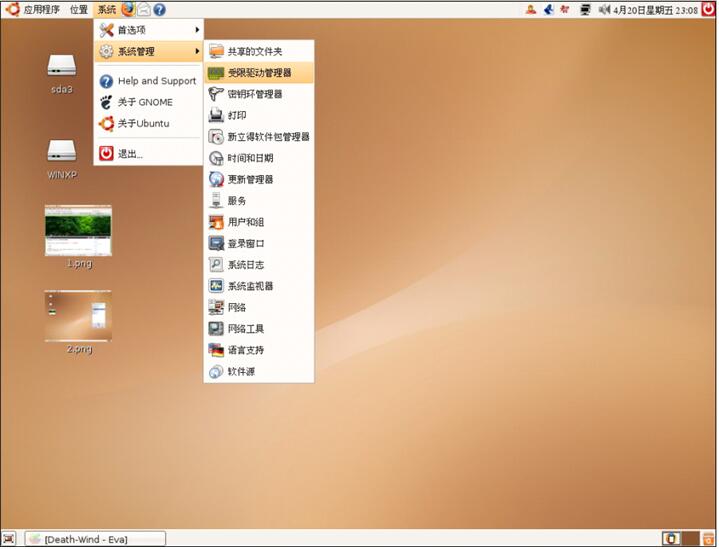Click the red power icon in top panel
This screenshot has height=549, width=719.
click(708, 9)
